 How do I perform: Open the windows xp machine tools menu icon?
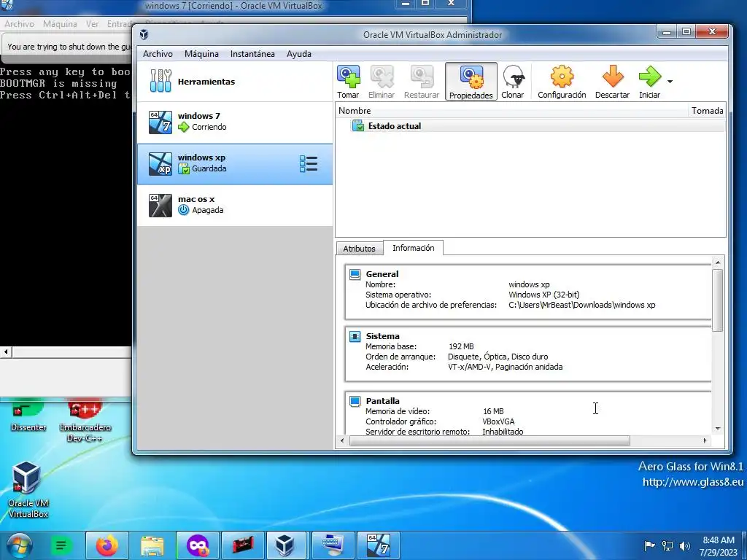(x=309, y=164)
